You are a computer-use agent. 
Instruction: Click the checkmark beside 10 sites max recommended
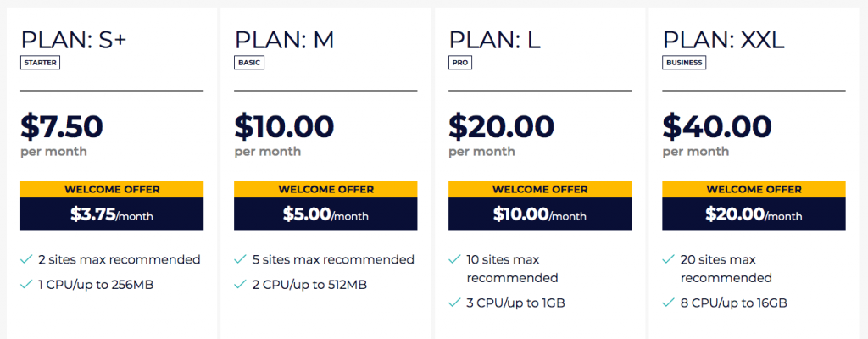click(454, 259)
